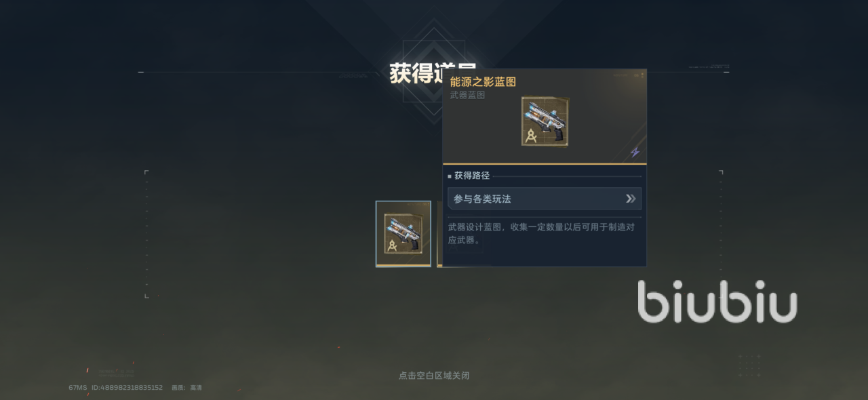Click the 画质: 高清 quality label
This screenshot has width=868, height=400.
(x=186, y=388)
